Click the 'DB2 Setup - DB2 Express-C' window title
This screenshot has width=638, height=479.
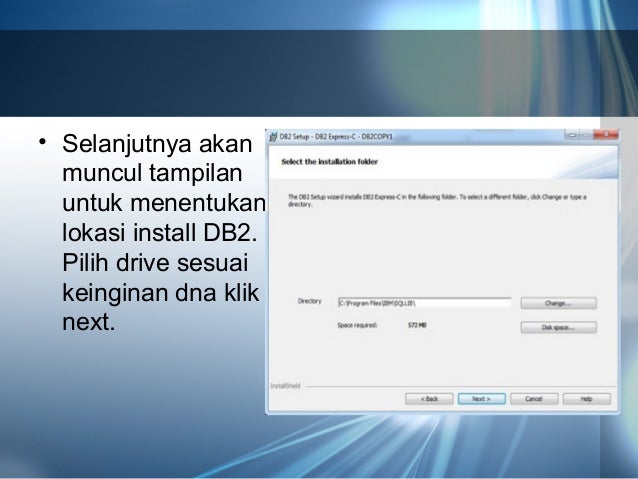(x=336, y=137)
